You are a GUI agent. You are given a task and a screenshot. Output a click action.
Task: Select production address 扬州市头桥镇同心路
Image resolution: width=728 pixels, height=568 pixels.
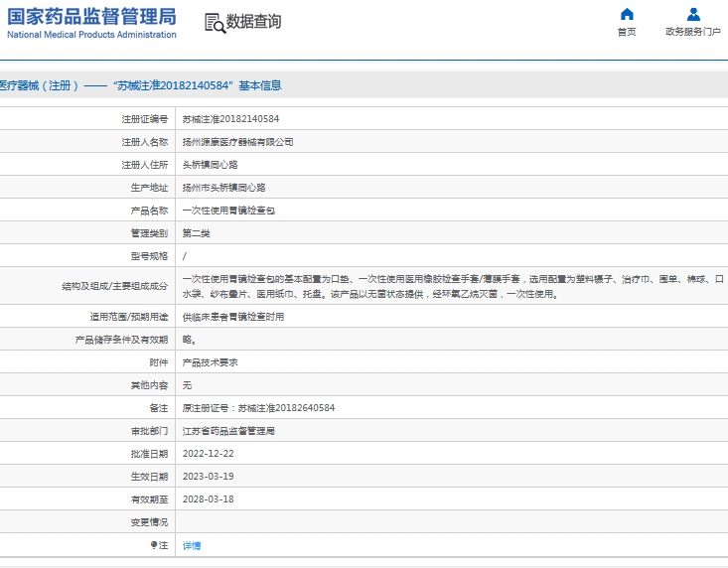tap(223, 188)
